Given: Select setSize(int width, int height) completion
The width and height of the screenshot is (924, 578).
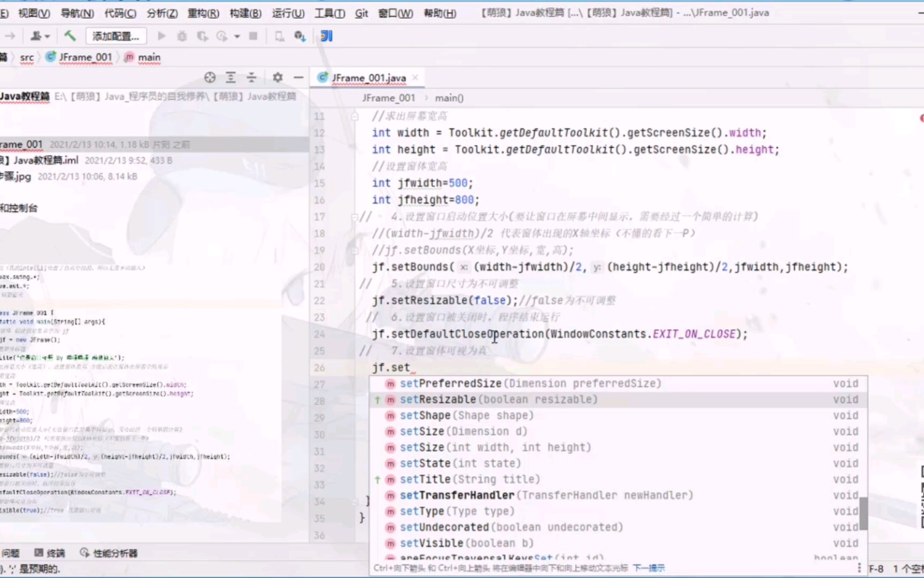Looking at the screenshot, I should [618, 447].
